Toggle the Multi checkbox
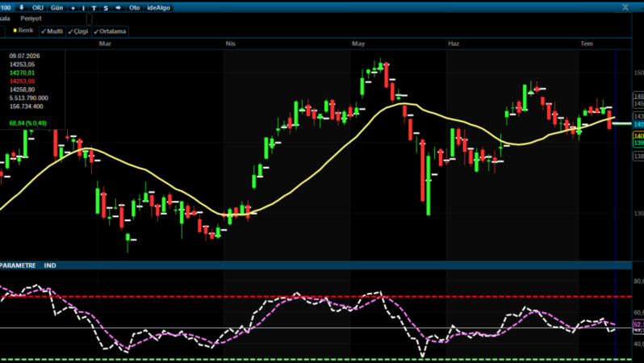644x363 pixels. [52, 31]
